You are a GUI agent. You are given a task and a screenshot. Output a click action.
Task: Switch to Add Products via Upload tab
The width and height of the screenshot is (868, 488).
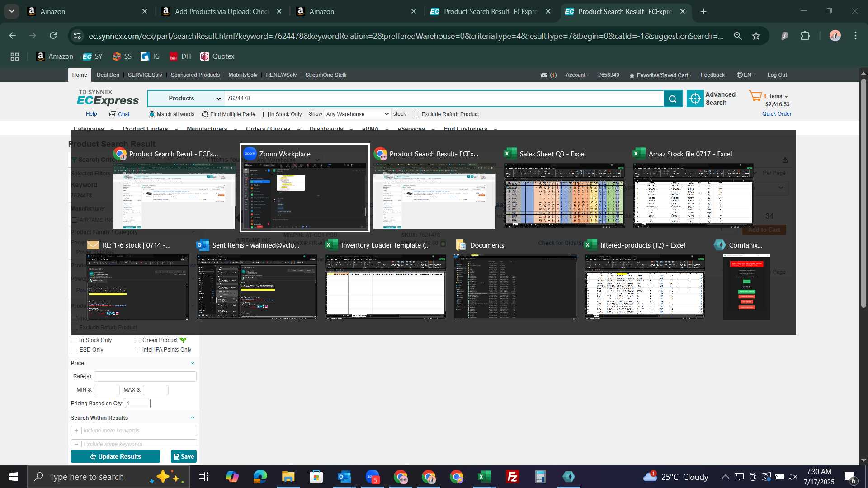222,11
